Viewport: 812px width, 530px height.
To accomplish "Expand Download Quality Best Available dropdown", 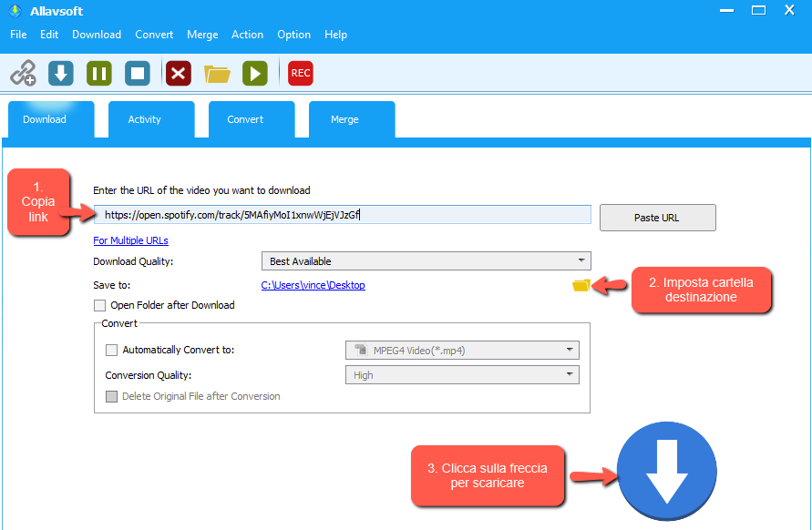I will click(x=427, y=261).
